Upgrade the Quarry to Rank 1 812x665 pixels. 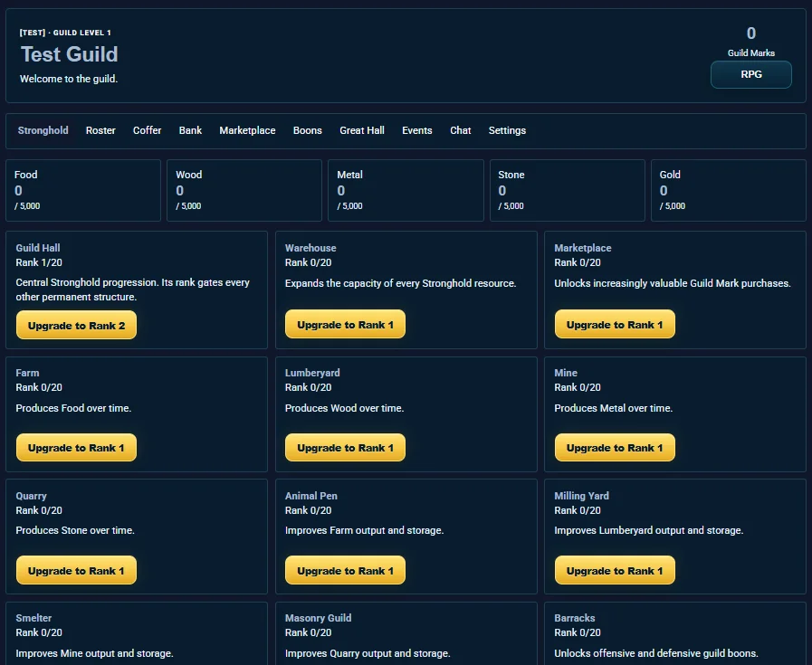[x=76, y=570]
